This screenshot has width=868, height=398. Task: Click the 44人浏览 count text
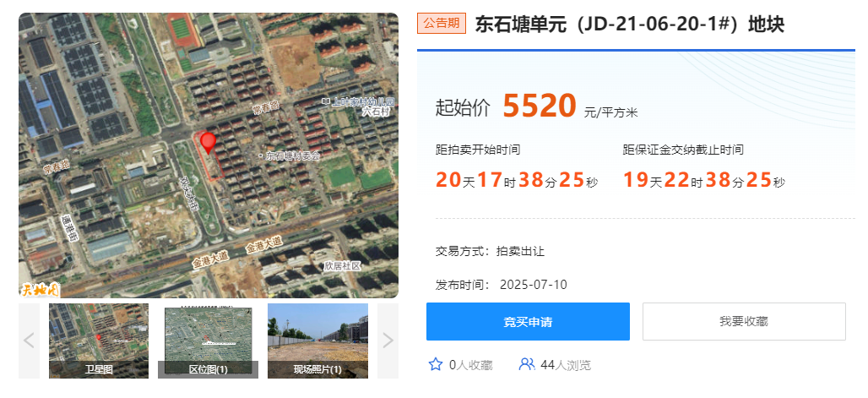(566, 365)
